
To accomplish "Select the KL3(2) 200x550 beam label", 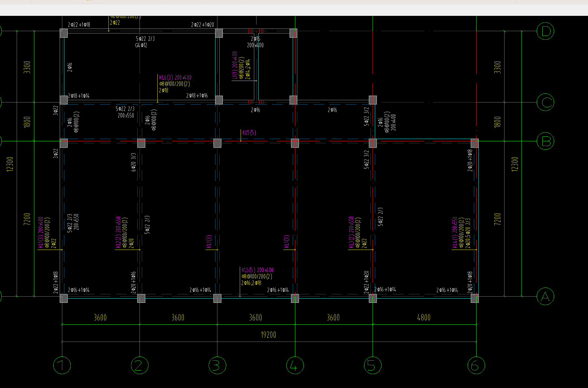I will [x=351, y=232].
